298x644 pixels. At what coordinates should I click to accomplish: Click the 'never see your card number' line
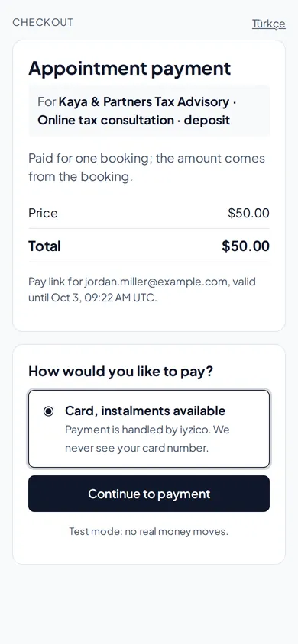(137, 448)
